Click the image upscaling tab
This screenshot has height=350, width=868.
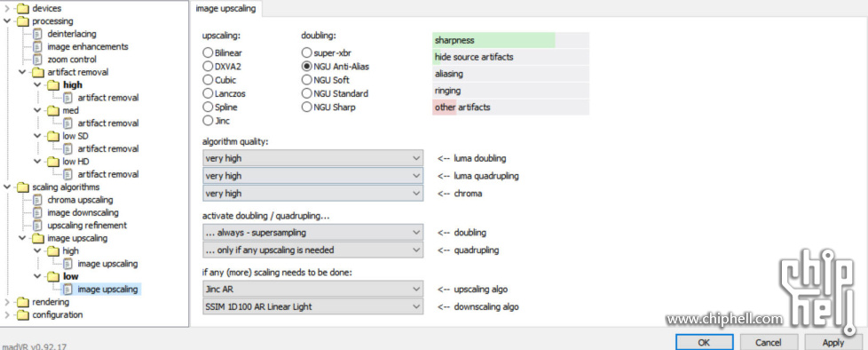225,8
